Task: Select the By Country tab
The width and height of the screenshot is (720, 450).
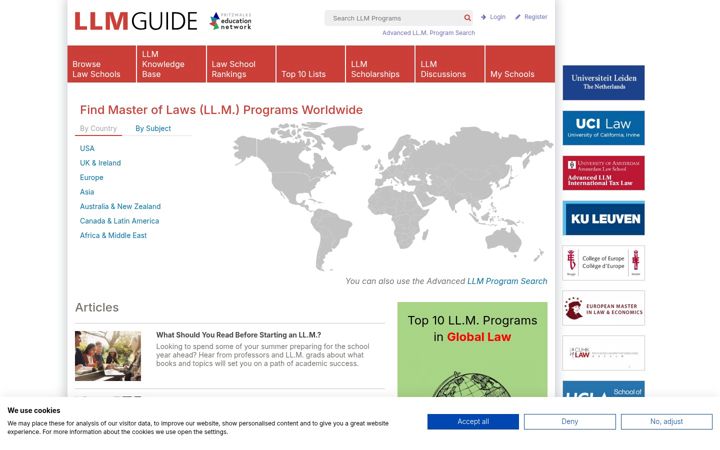Action: pyautogui.click(x=98, y=129)
